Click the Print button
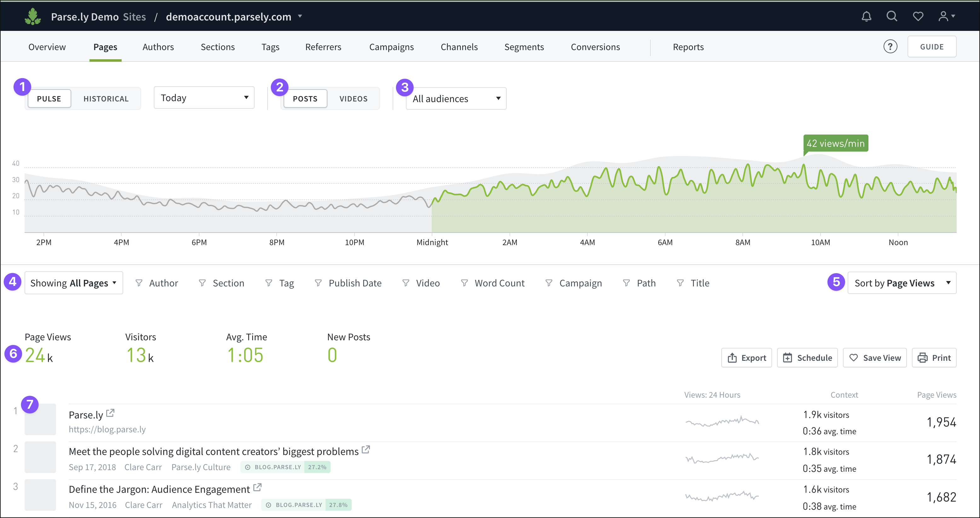The height and width of the screenshot is (518, 980). click(x=934, y=358)
